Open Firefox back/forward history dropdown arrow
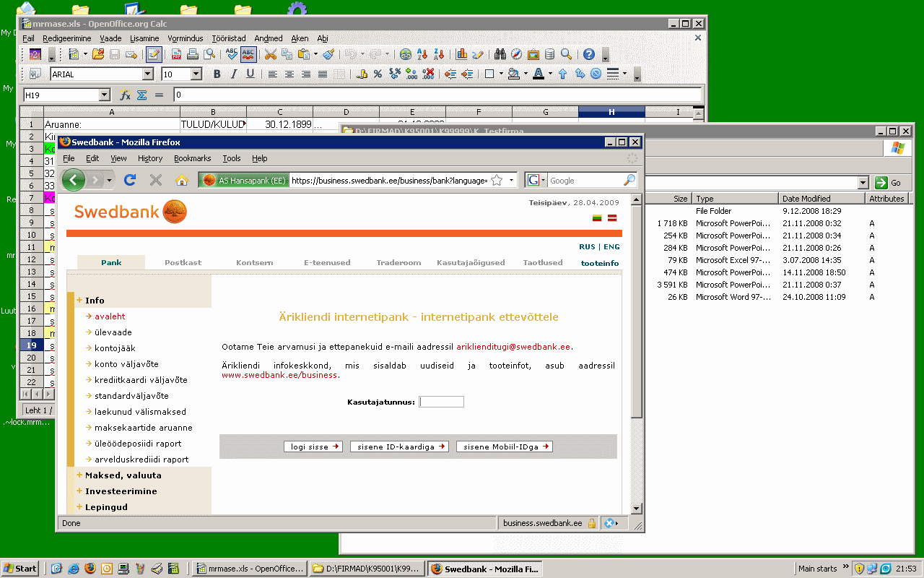This screenshot has height=578, width=924. 110,180
